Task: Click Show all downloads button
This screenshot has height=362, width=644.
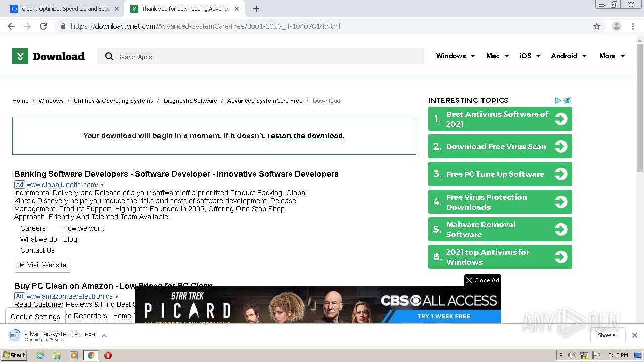Action: pos(608,335)
